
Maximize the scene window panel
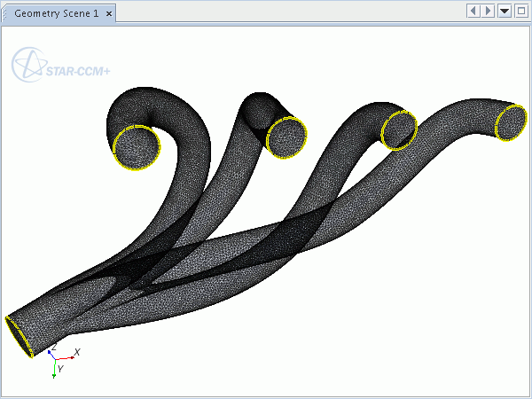(x=520, y=11)
